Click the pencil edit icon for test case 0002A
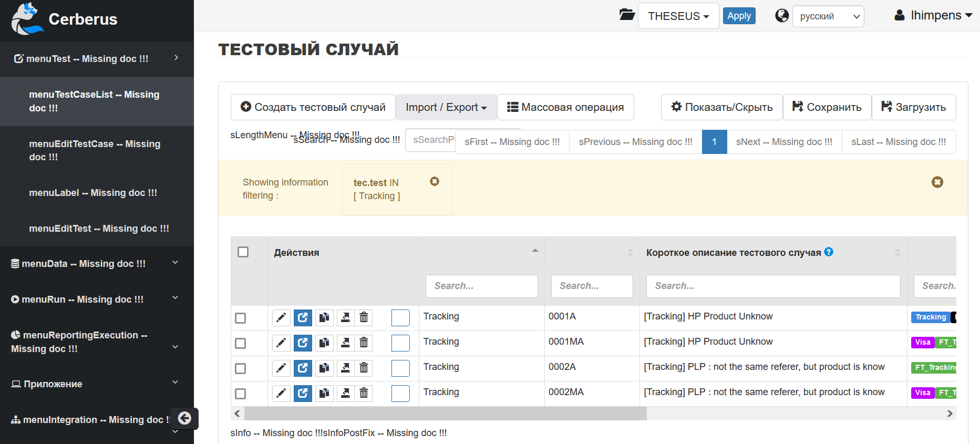The width and height of the screenshot is (980, 444). click(x=281, y=368)
